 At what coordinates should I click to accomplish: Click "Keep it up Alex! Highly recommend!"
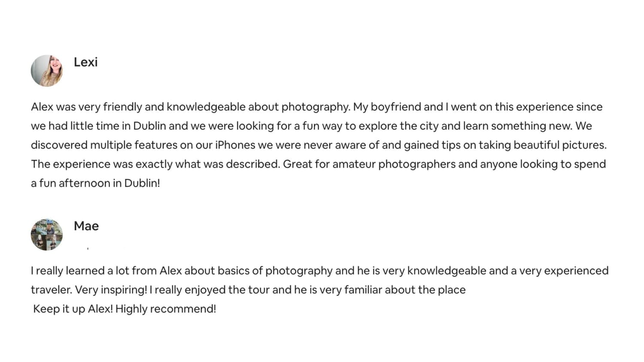(x=125, y=309)
